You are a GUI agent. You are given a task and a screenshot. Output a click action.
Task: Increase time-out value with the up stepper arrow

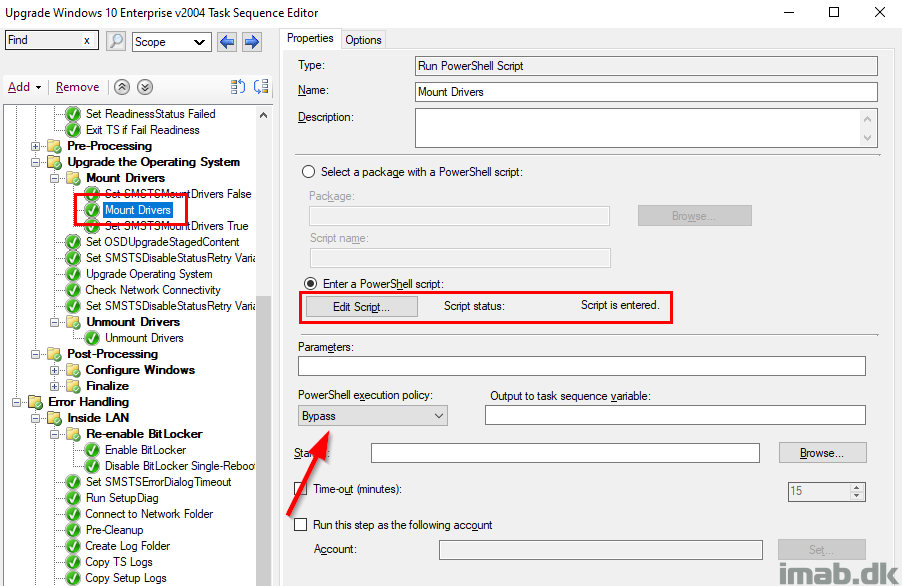pos(857,487)
